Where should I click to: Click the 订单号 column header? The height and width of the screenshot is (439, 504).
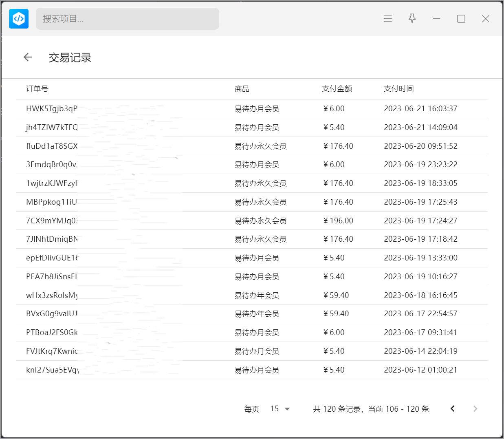(37, 88)
